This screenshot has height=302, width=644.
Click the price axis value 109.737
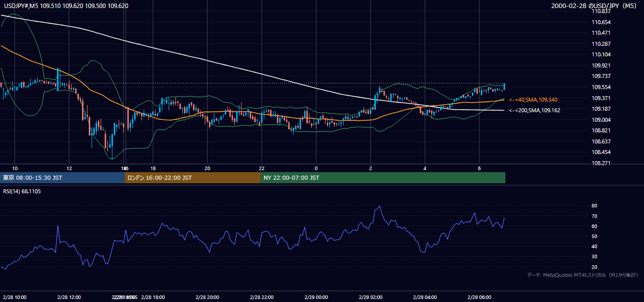602,76
